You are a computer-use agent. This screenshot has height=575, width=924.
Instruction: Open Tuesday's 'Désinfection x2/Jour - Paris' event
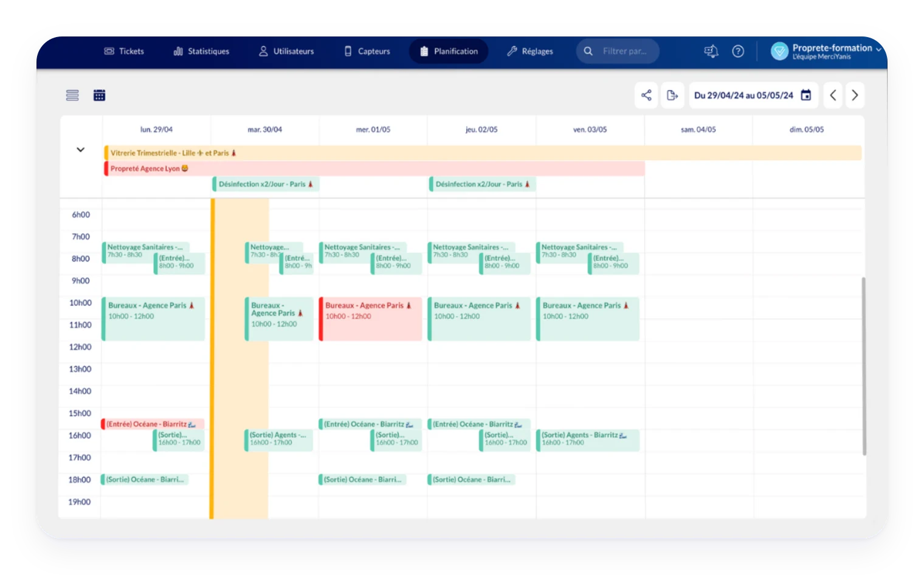tap(266, 184)
